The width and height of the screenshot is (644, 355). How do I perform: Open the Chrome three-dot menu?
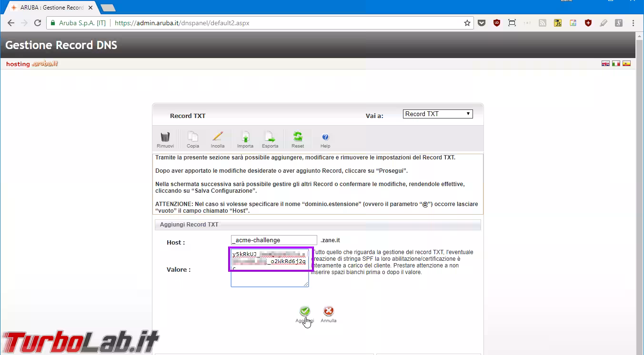click(x=633, y=23)
